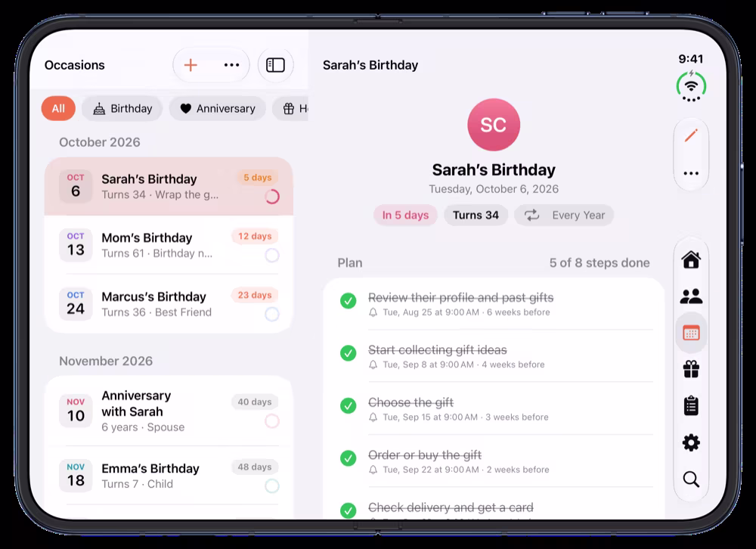756x549 pixels.
Task: Open Marcus's Birthday occasion
Action: [169, 304]
